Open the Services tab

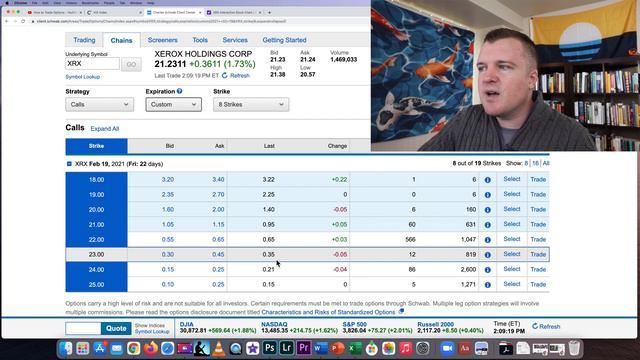pyautogui.click(x=235, y=40)
